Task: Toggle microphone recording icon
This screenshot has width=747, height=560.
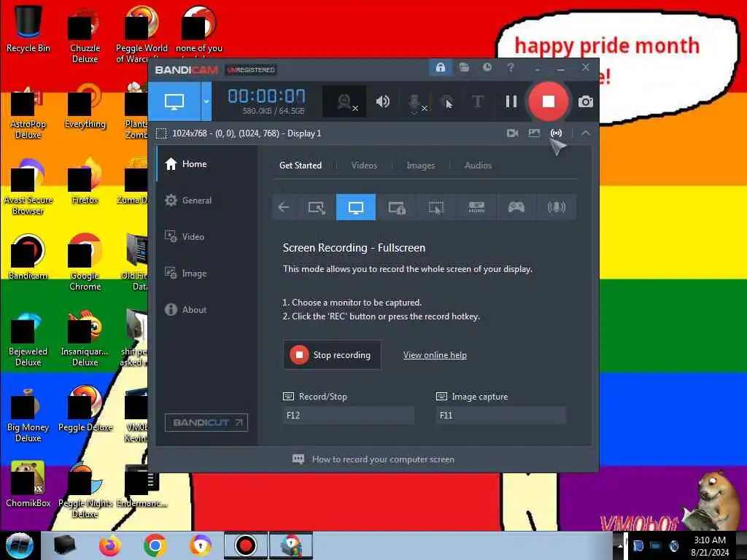Action: click(415, 102)
